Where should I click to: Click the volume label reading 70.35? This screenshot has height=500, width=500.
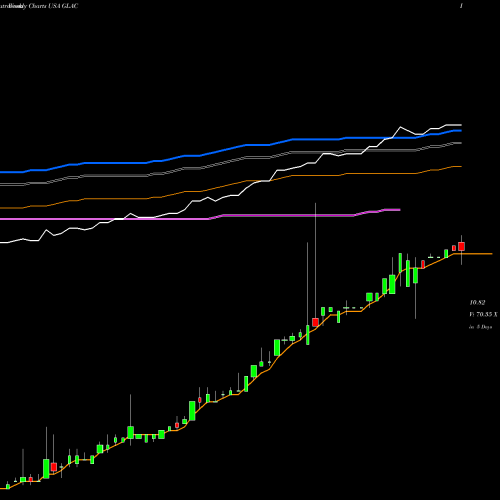[484, 314]
